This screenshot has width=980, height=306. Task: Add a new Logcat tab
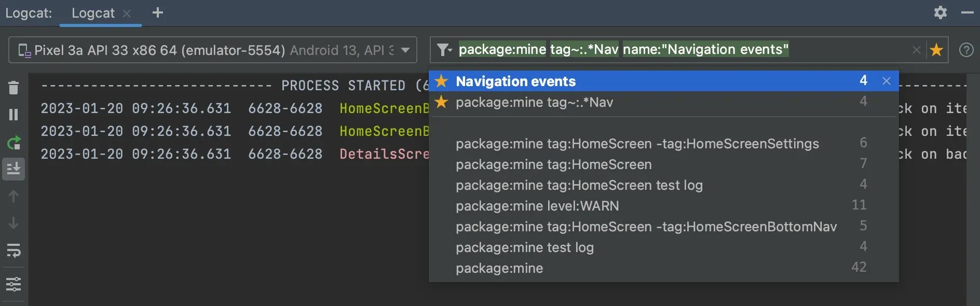[158, 12]
